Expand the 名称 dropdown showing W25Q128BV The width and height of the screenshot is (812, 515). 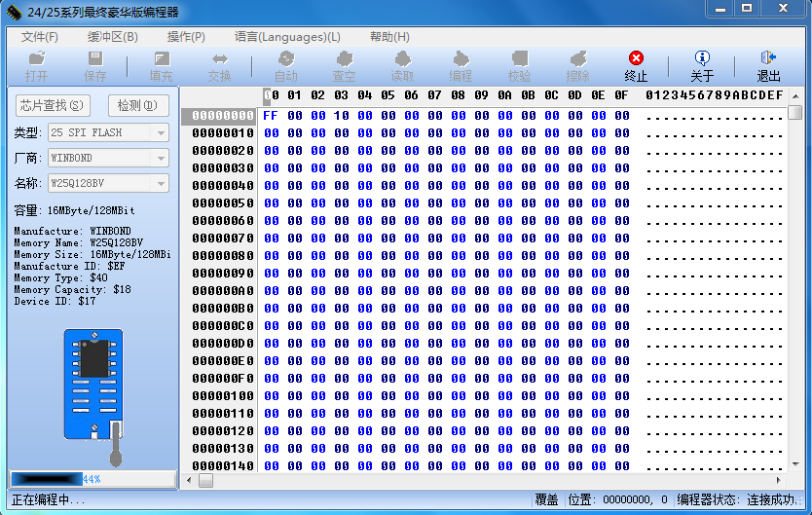coord(161,183)
